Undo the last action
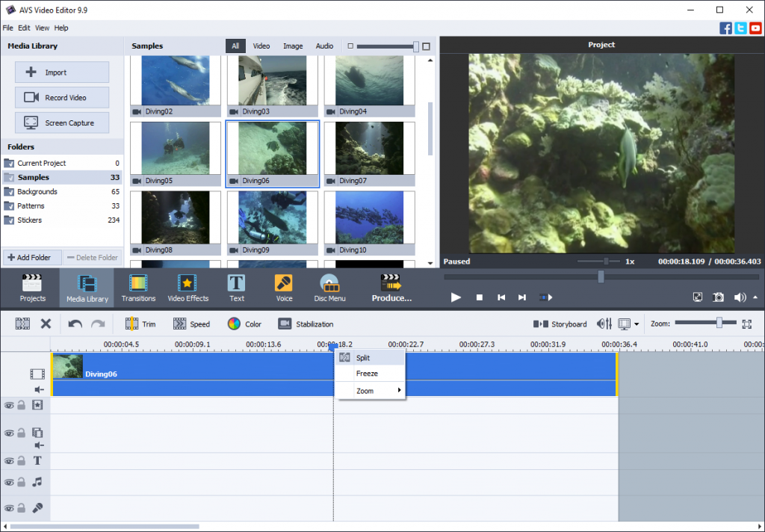The image size is (765, 532). tap(75, 324)
